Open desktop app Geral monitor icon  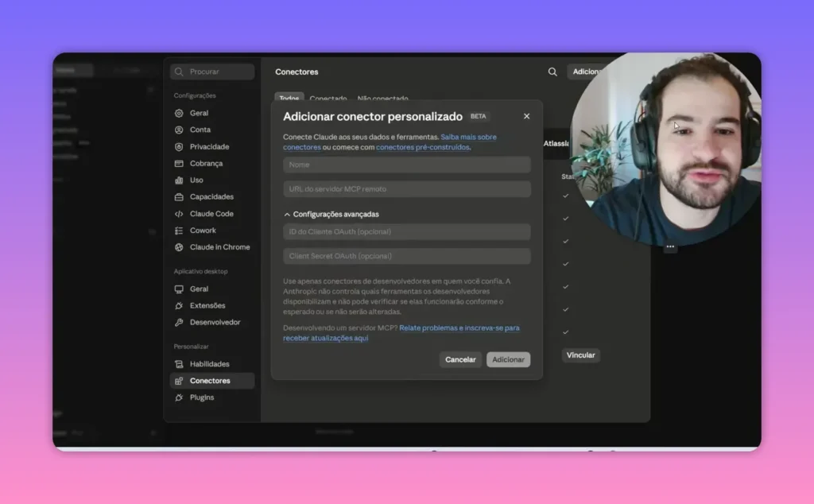click(179, 289)
